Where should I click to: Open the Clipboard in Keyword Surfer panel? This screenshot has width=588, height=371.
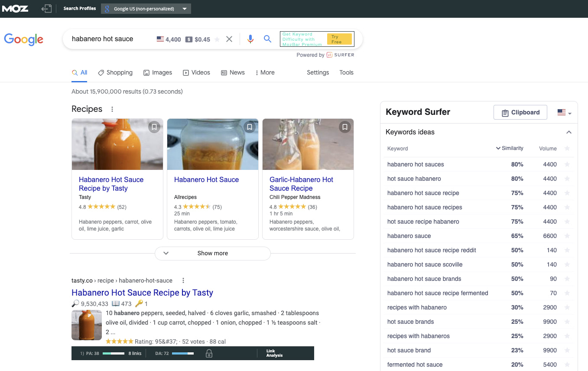(x=520, y=112)
